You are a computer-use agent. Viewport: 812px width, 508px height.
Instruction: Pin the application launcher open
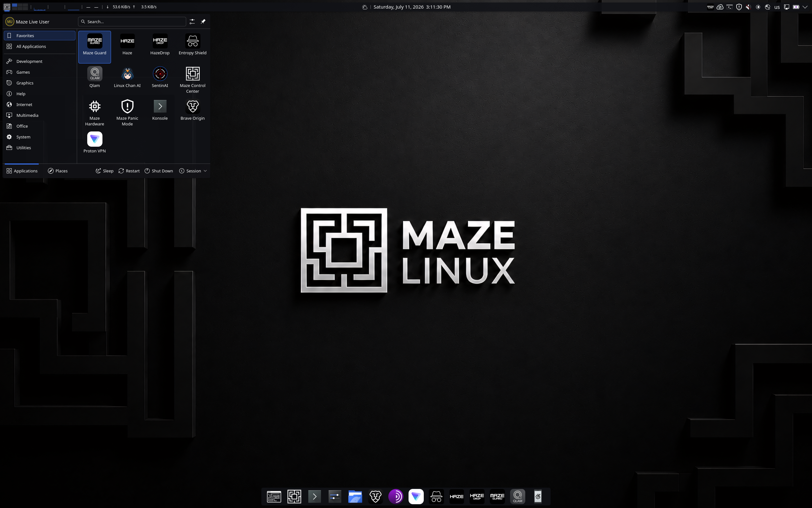click(x=203, y=22)
